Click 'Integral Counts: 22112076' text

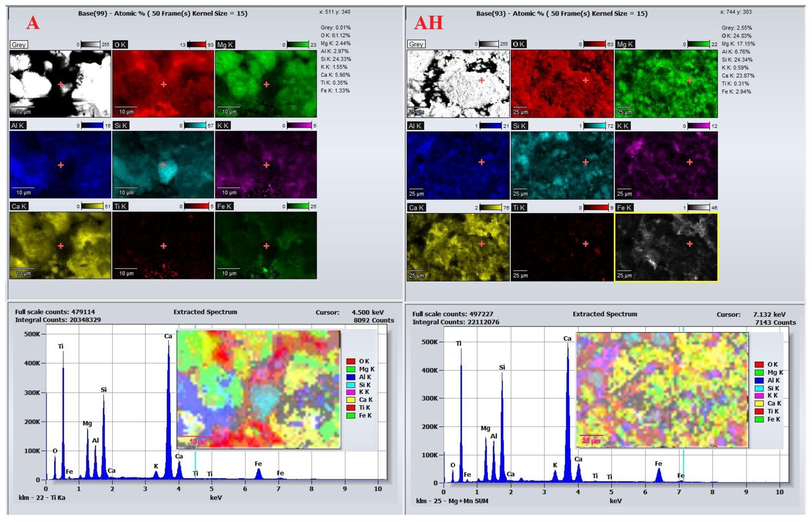(x=455, y=322)
